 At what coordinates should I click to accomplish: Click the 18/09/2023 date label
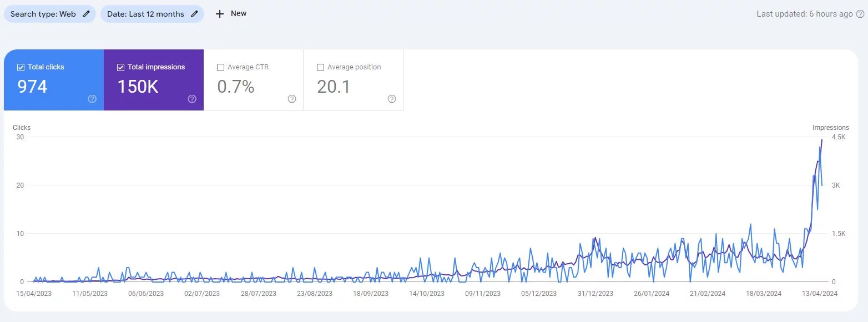[x=371, y=294]
